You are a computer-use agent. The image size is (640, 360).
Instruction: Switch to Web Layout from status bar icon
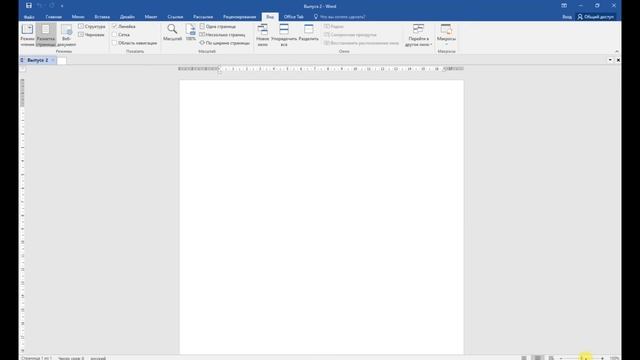tap(551, 358)
